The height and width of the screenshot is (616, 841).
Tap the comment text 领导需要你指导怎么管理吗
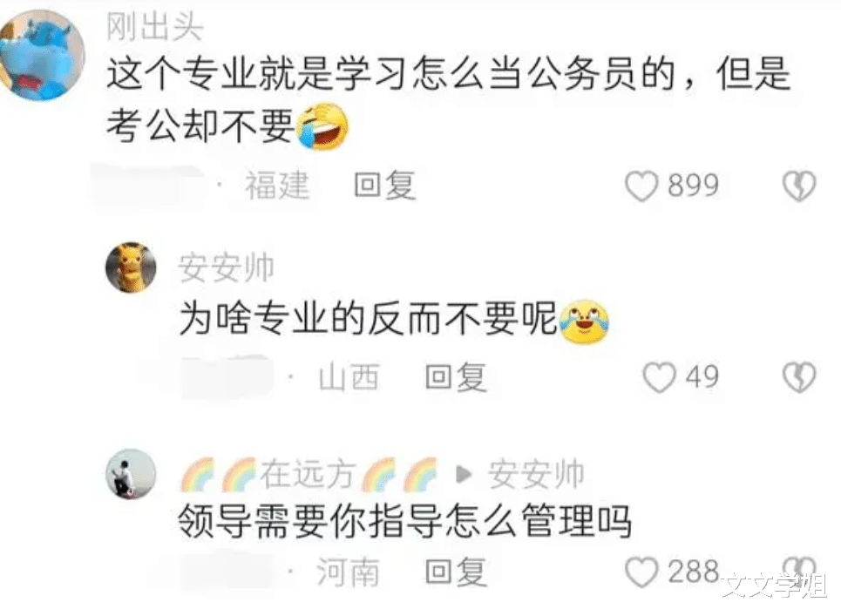point(405,521)
